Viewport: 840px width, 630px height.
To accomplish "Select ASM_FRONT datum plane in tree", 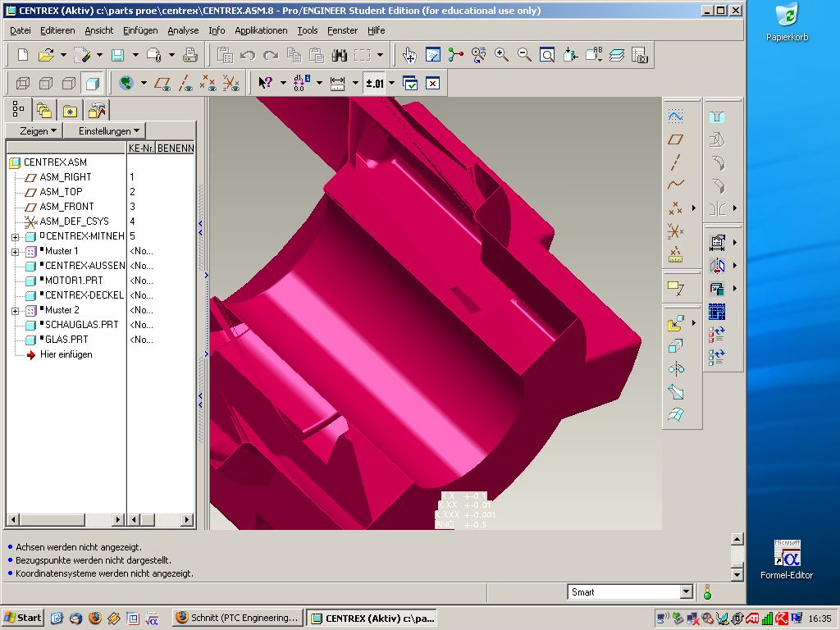I will [x=66, y=206].
